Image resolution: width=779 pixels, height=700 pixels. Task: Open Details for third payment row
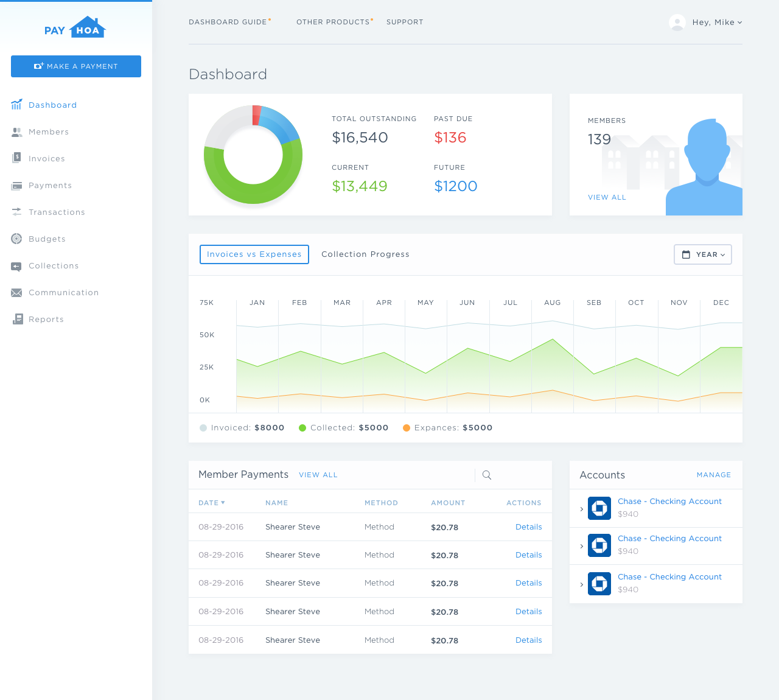click(x=529, y=583)
